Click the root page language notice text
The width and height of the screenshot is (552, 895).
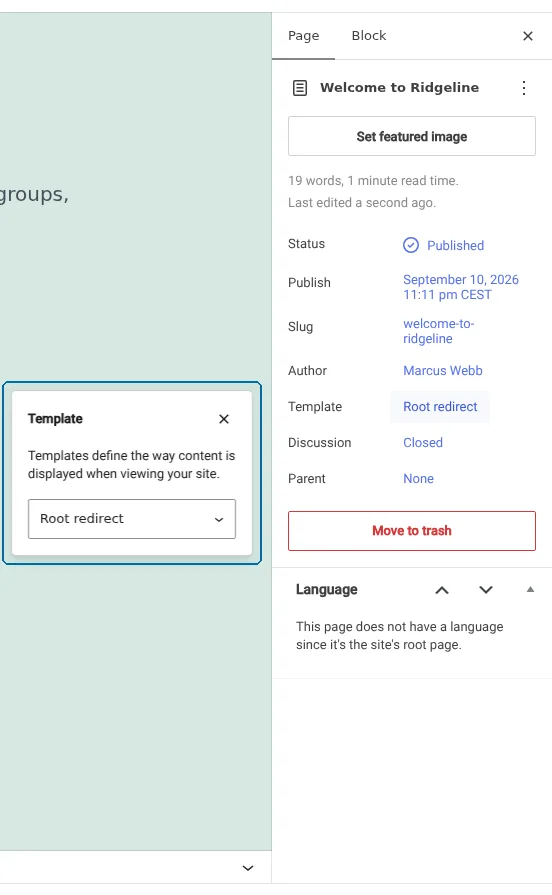click(x=400, y=636)
